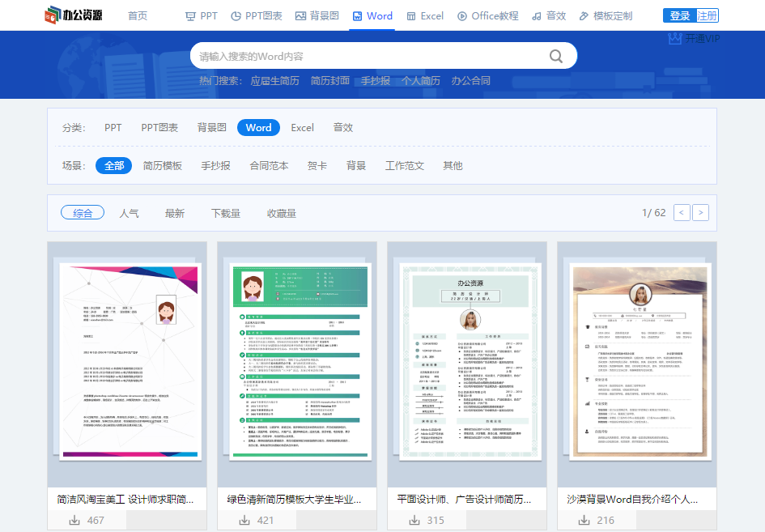Choose PPT图表 in 分类 filter
Image resolution: width=765 pixels, height=532 pixels.
coord(159,127)
